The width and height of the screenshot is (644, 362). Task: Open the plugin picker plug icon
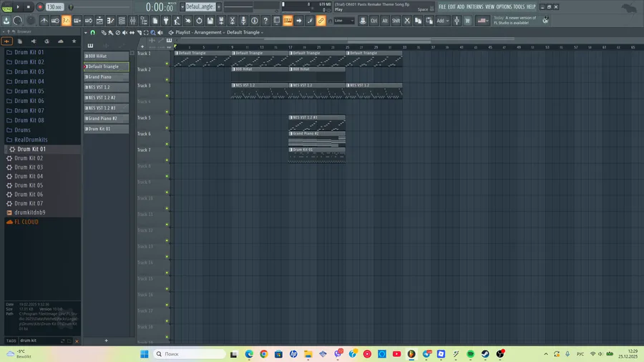pyautogui.click(x=166, y=21)
